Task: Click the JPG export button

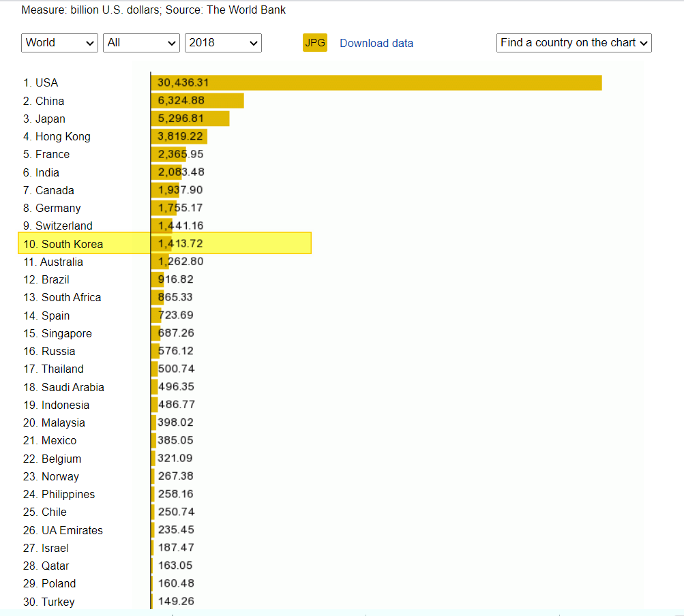Action: [x=315, y=43]
